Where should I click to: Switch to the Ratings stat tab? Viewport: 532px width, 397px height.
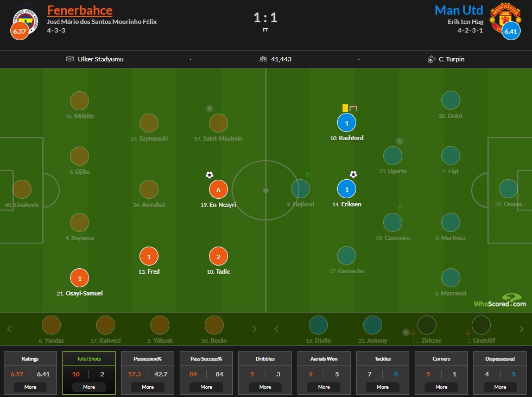pyautogui.click(x=30, y=358)
